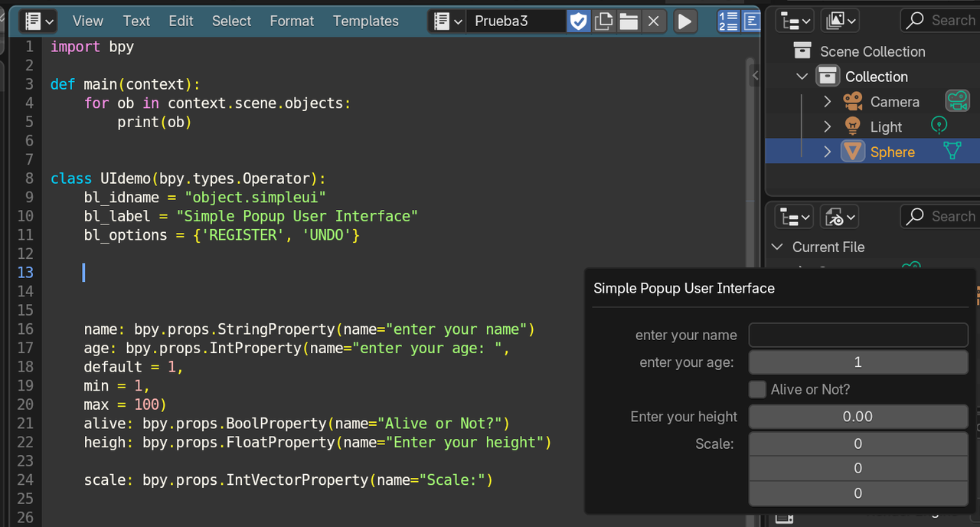980x527 pixels.
Task: Open the Format menu
Action: pos(292,21)
